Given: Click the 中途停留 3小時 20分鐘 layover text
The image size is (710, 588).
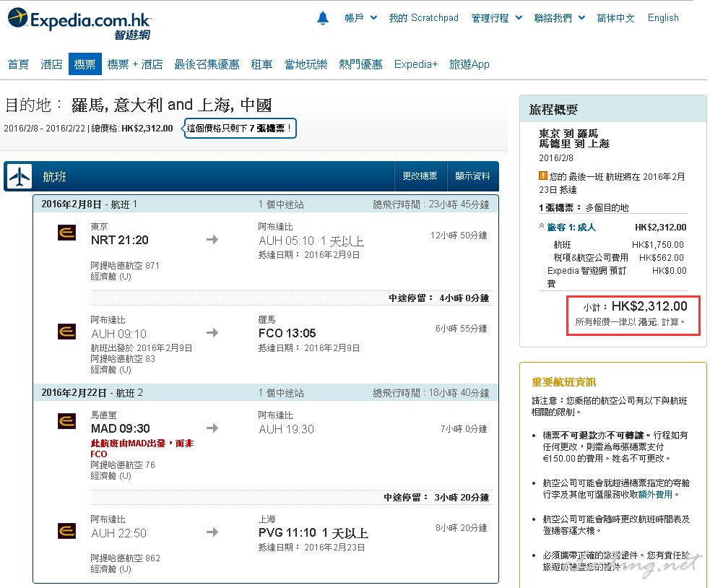Looking at the screenshot, I should tap(436, 498).
